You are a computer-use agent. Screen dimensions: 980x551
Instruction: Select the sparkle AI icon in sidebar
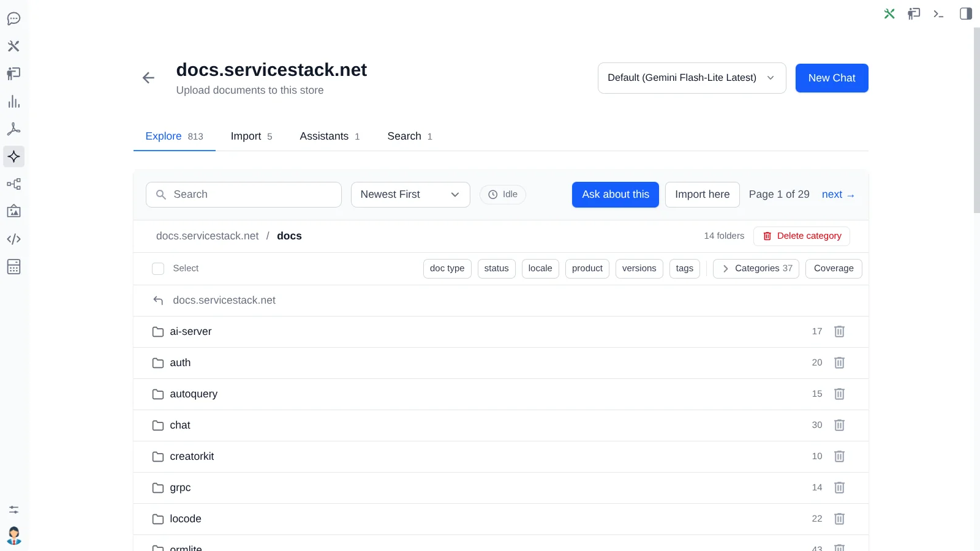click(13, 157)
